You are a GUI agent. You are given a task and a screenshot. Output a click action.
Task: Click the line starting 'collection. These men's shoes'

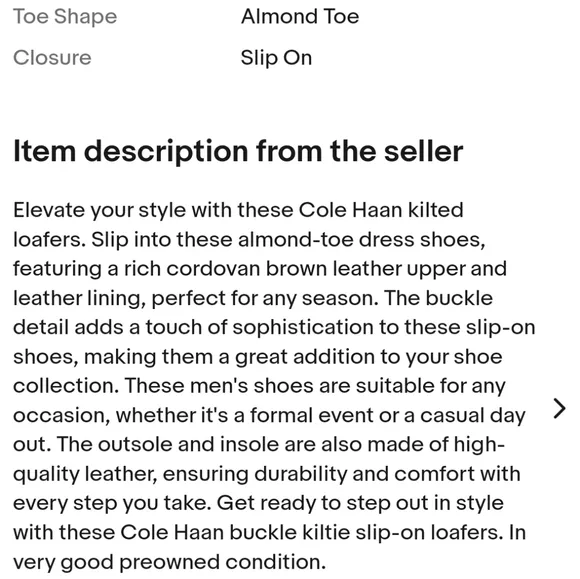click(x=259, y=386)
